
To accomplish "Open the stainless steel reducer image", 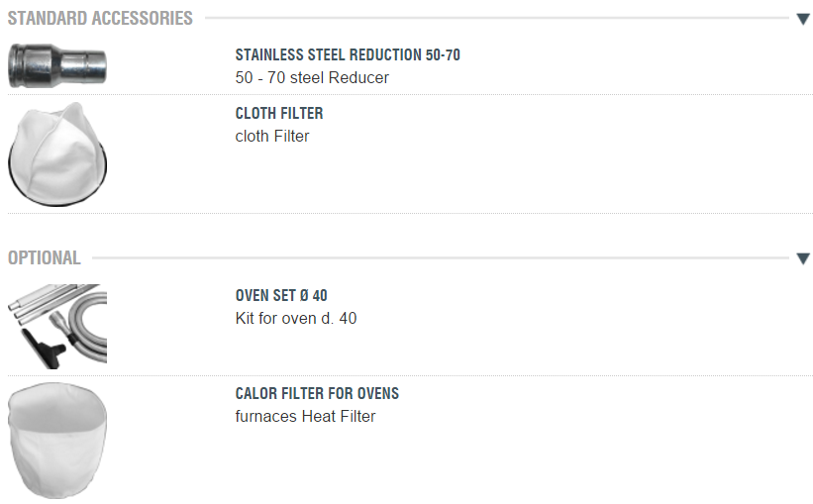I will coord(56,67).
